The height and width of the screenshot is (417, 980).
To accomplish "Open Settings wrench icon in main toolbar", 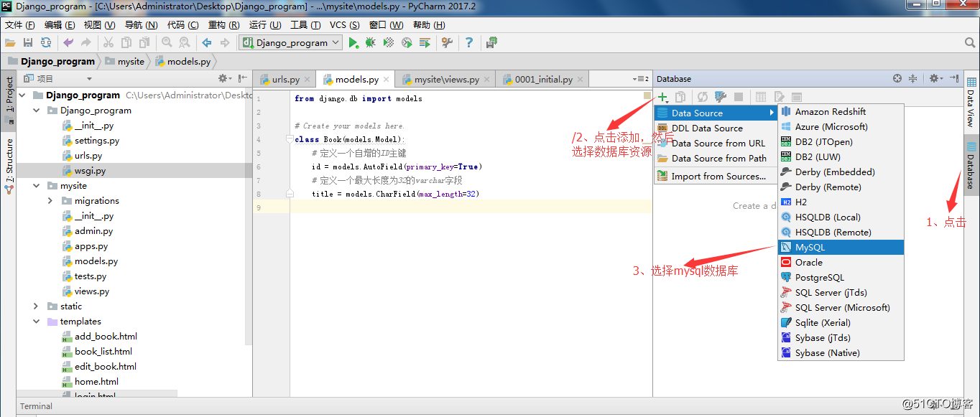I will [x=447, y=43].
